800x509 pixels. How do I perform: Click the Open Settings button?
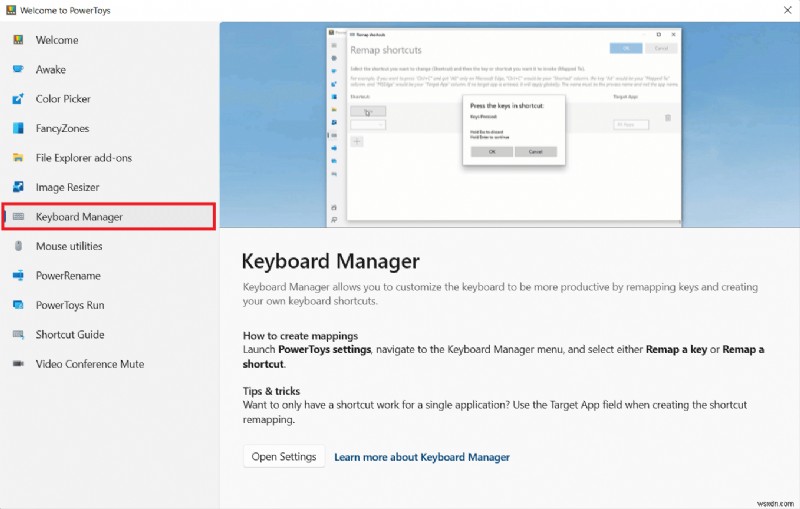[x=284, y=456]
